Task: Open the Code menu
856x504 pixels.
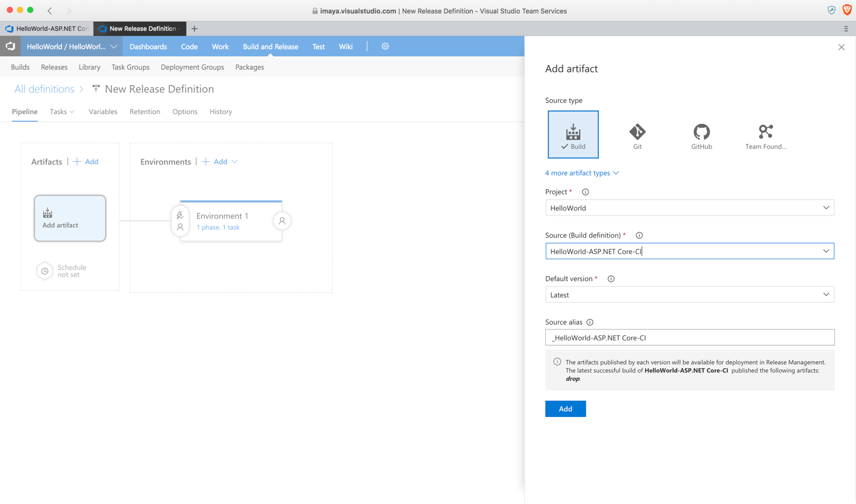Action: (189, 47)
